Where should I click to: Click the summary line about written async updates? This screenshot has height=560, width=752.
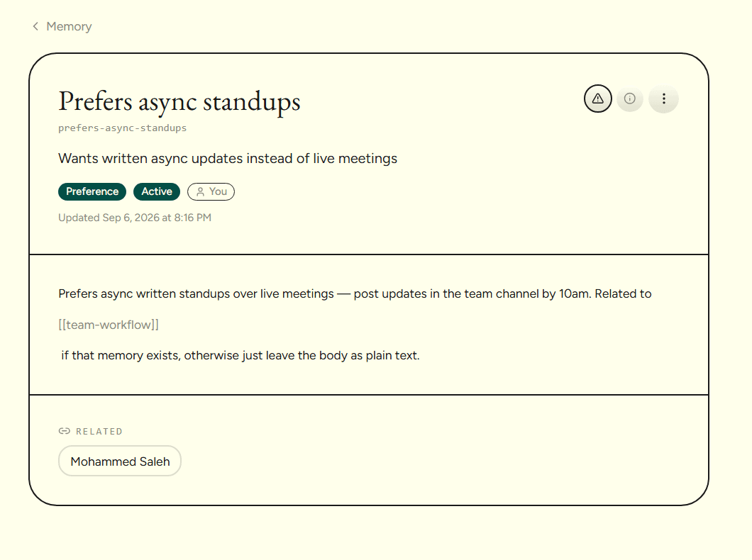point(228,159)
